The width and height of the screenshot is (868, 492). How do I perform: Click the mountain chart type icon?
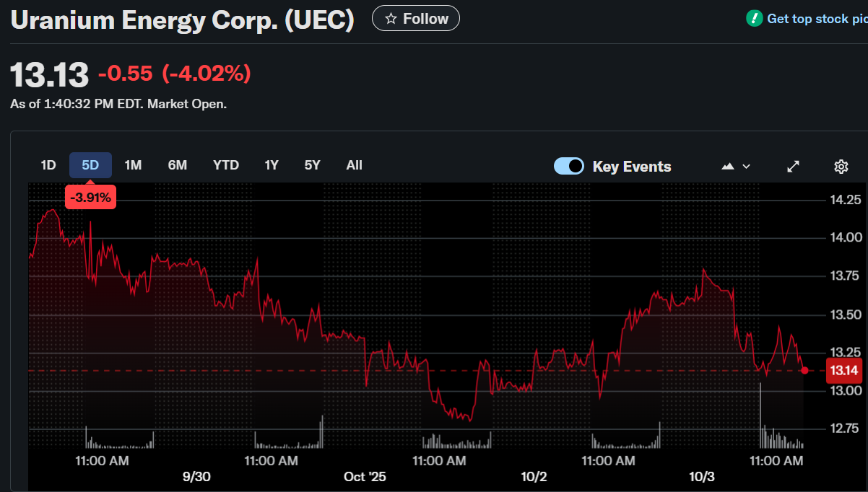[x=728, y=167]
